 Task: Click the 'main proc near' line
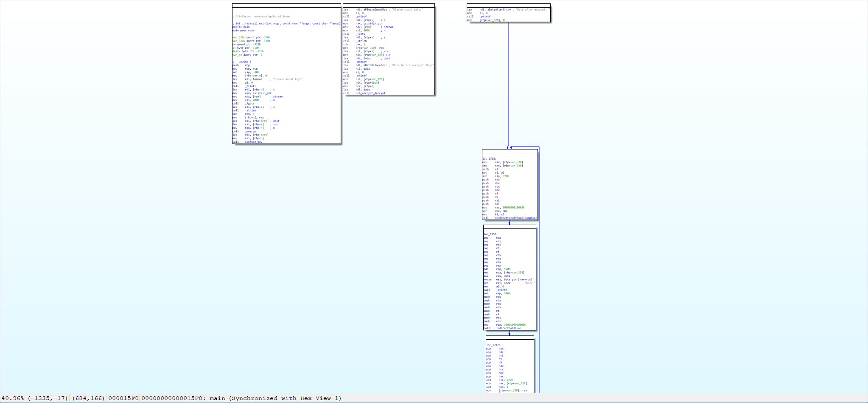click(244, 30)
